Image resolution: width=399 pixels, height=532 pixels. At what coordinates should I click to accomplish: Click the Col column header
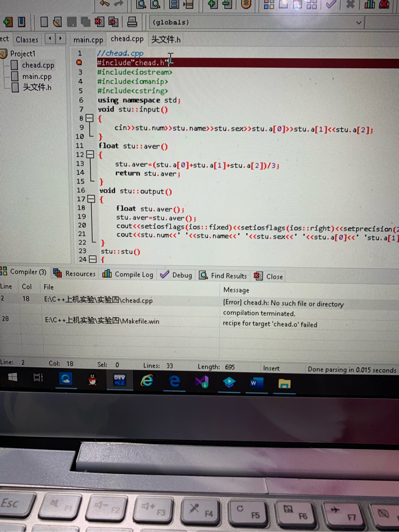coord(26,286)
